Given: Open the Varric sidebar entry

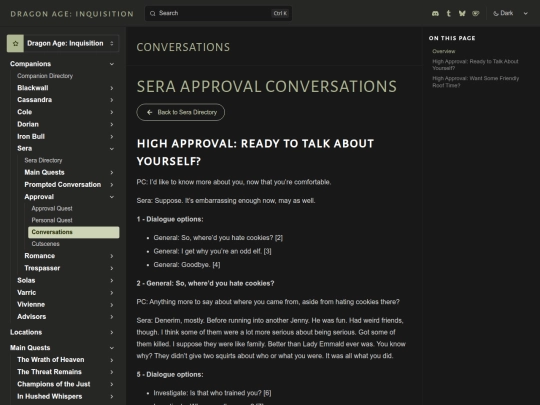Looking at the screenshot, I should click(27, 292).
